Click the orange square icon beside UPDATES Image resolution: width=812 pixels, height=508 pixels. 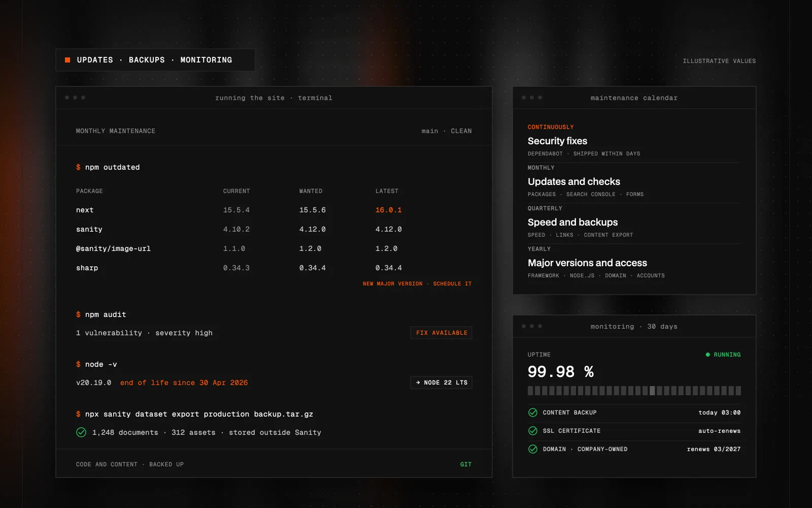(x=67, y=60)
